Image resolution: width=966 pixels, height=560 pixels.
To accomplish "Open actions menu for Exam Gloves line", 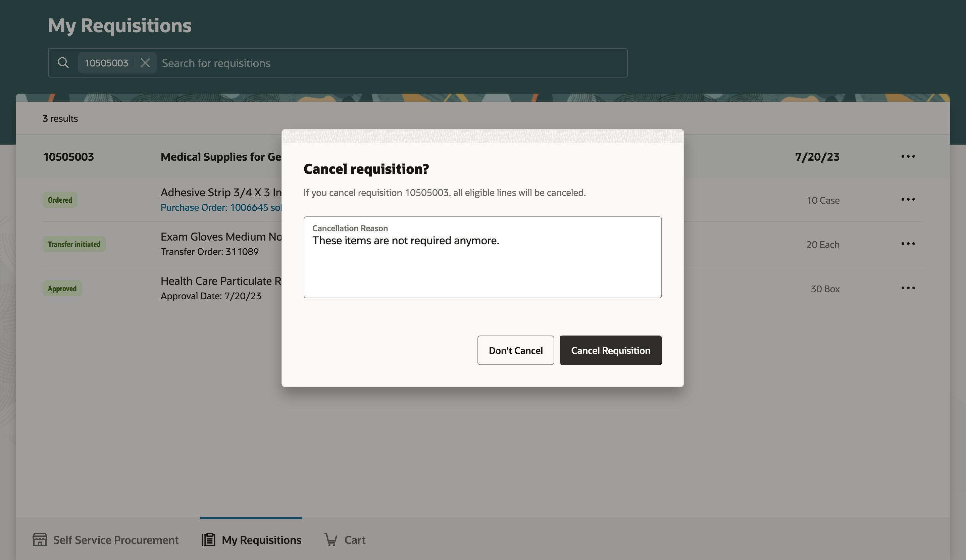I will (908, 244).
